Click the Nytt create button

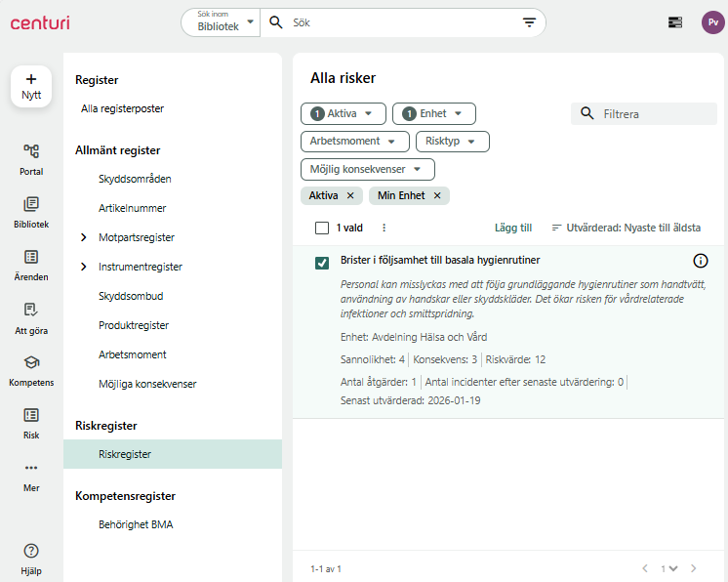click(31, 86)
